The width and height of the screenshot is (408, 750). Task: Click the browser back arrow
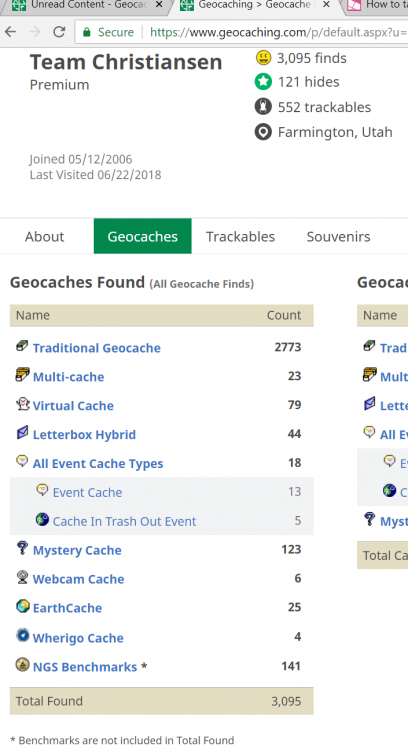click(11, 32)
